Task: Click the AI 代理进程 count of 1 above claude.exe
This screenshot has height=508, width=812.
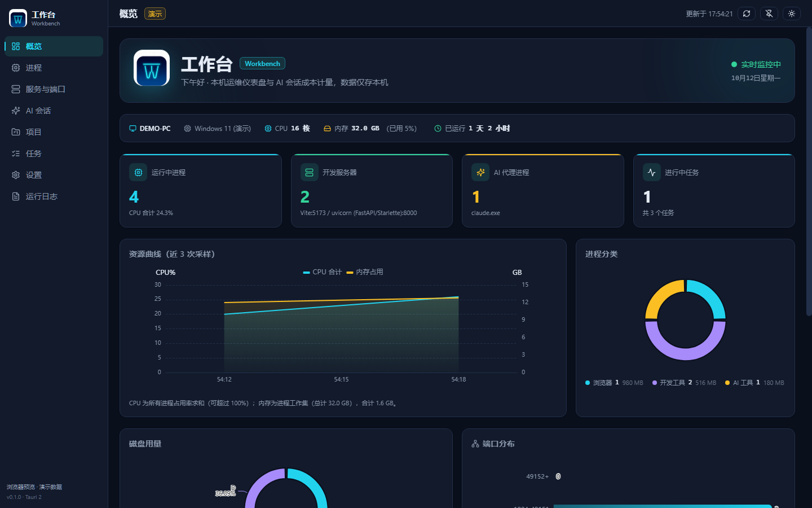Action: [x=476, y=197]
